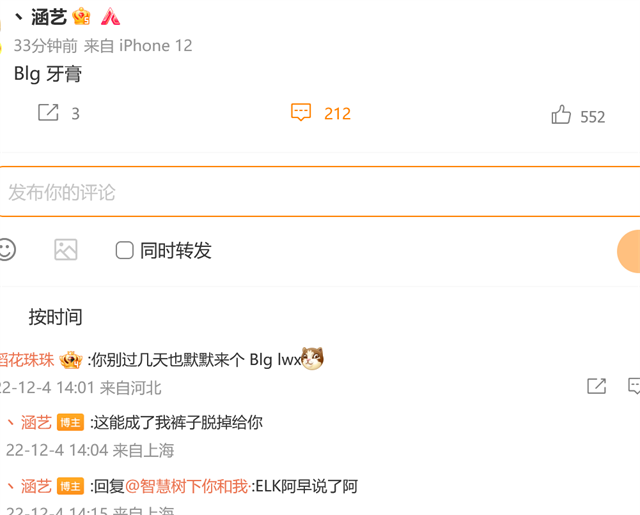Click the crown badge beside 涵艺 username
Image resolution: width=640 pixels, height=515 pixels.
[x=81, y=17]
